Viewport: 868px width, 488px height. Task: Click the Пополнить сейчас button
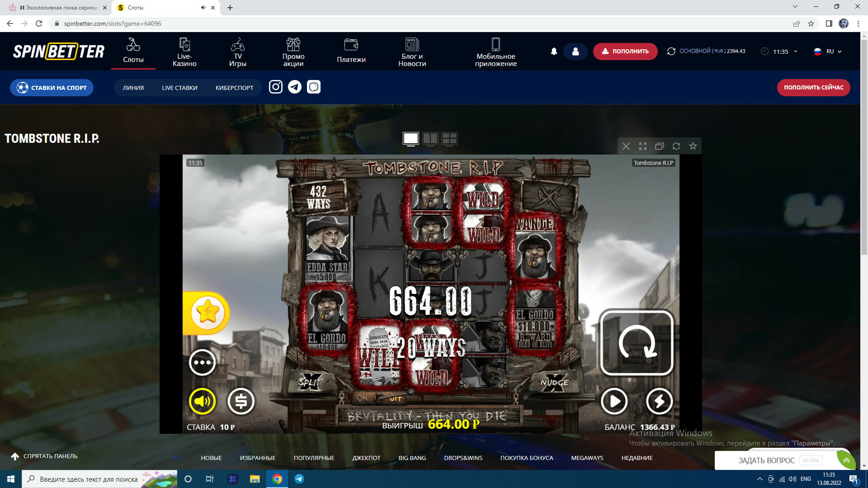[813, 88]
